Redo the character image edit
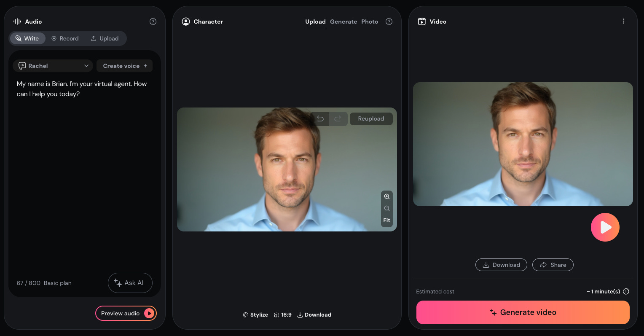The image size is (644, 336). (x=338, y=119)
